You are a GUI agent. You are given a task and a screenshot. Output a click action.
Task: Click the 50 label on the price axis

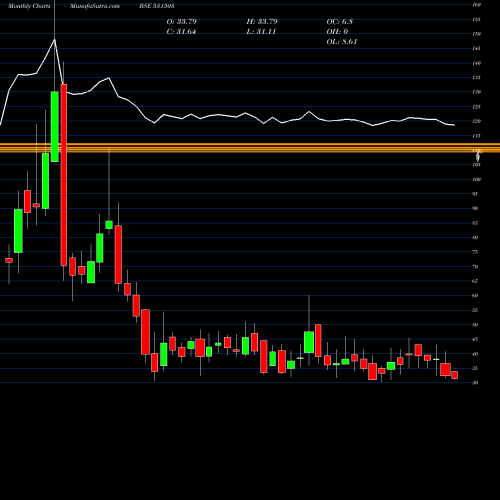[475, 325]
